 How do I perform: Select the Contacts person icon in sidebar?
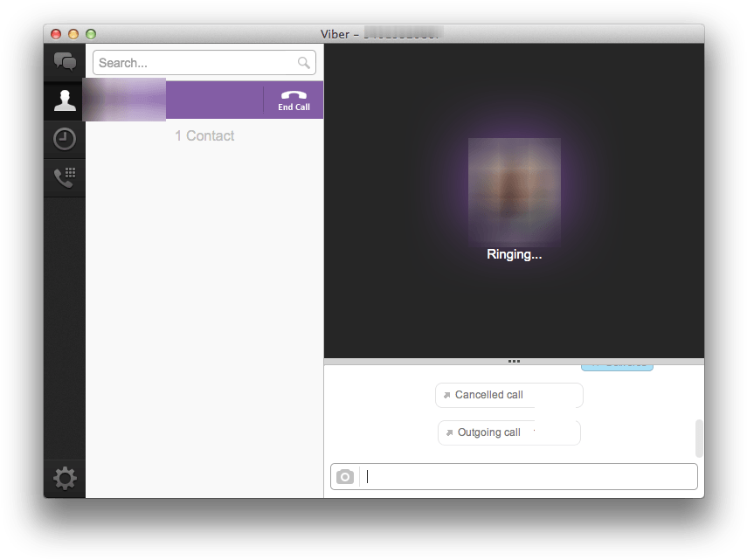(x=65, y=100)
